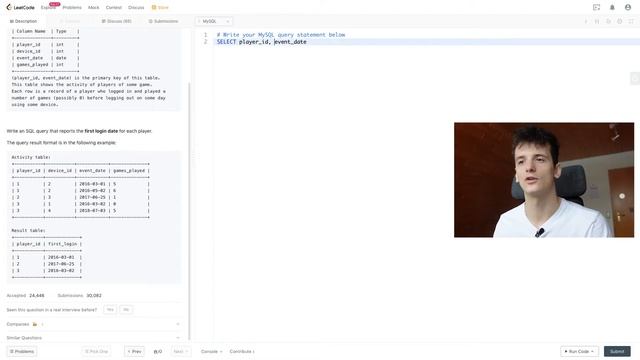Open the Explore menu item
The width and height of the screenshot is (640, 360).
tap(48, 7)
